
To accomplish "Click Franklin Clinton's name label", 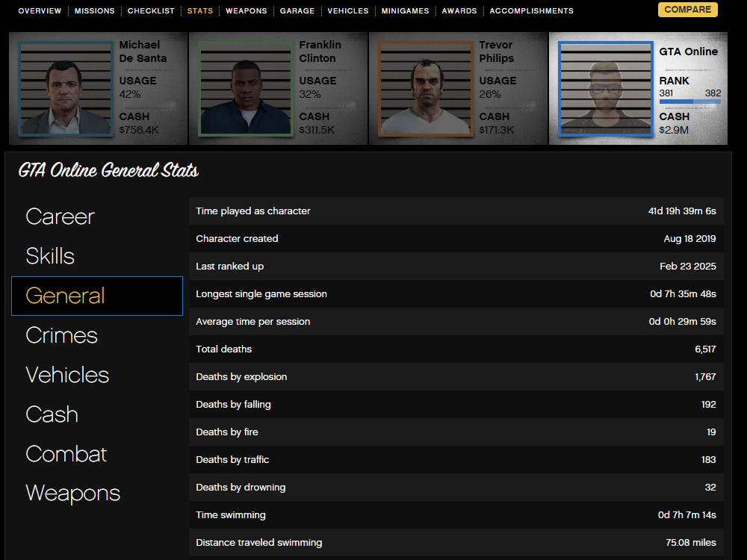I will pos(320,52).
